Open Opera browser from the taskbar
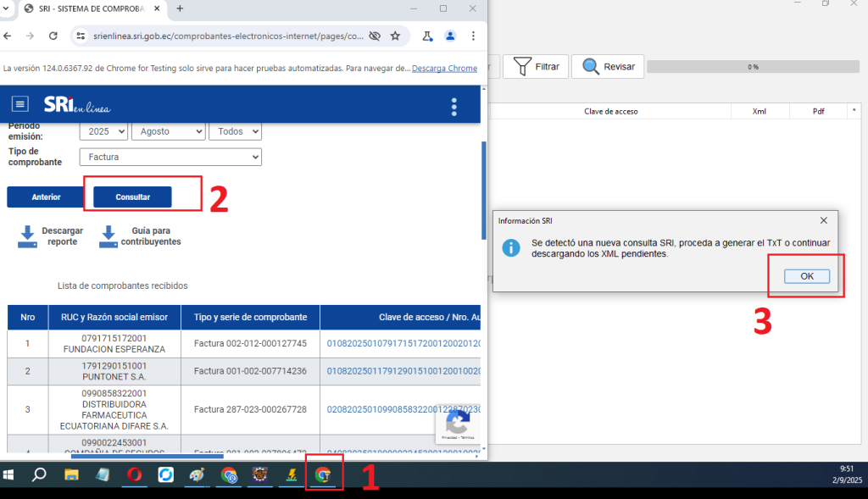 click(x=134, y=475)
